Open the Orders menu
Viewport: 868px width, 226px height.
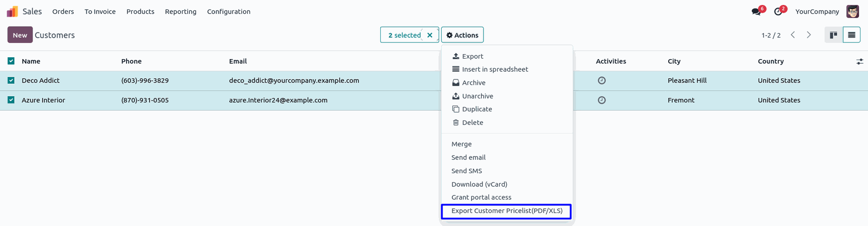click(x=63, y=12)
